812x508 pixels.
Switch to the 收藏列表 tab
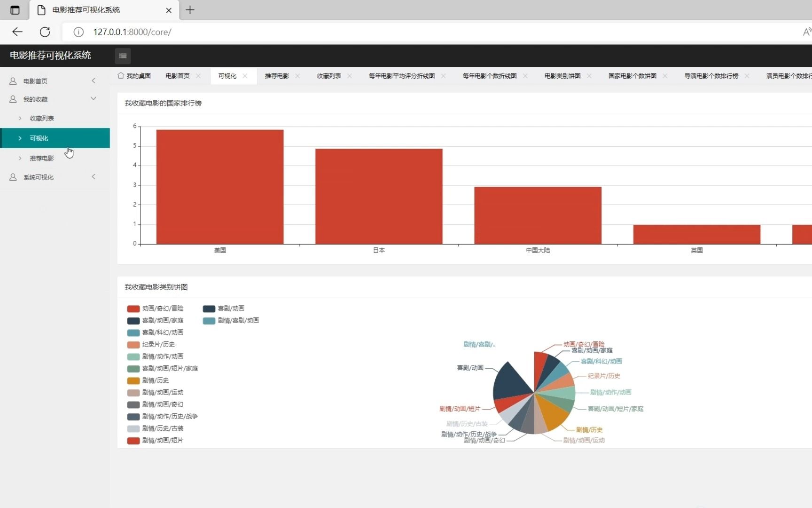(329, 76)
